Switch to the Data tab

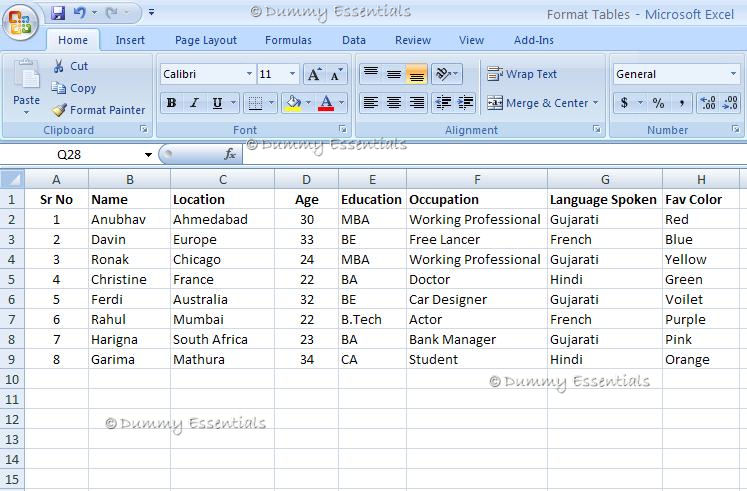pos(354,40)
